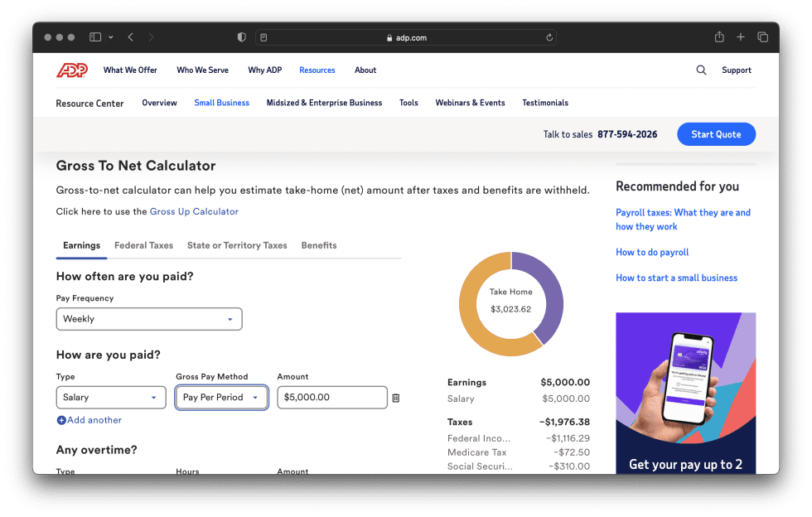Open the Gross Pay Method dropdown

coord(222,398)
